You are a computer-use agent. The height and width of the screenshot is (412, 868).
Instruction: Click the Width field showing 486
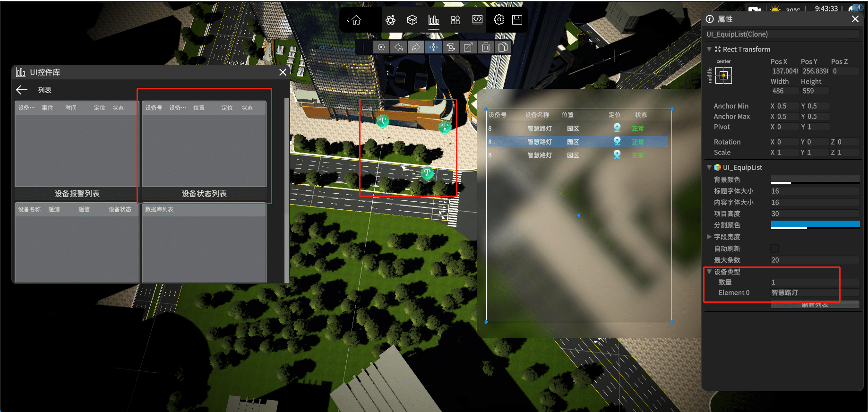coord(784,91)
